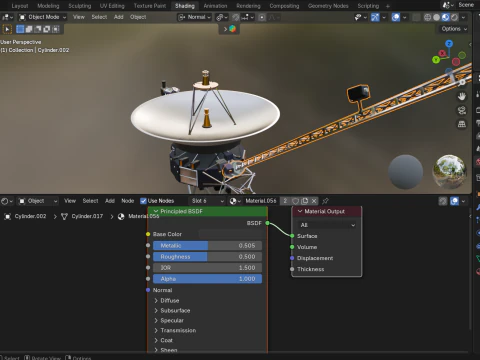The height and width of the screenshot is (360, 480).
Task: Unlink Material.056 with the X icon
Action: pyautogui.click(x=314, y=201)
